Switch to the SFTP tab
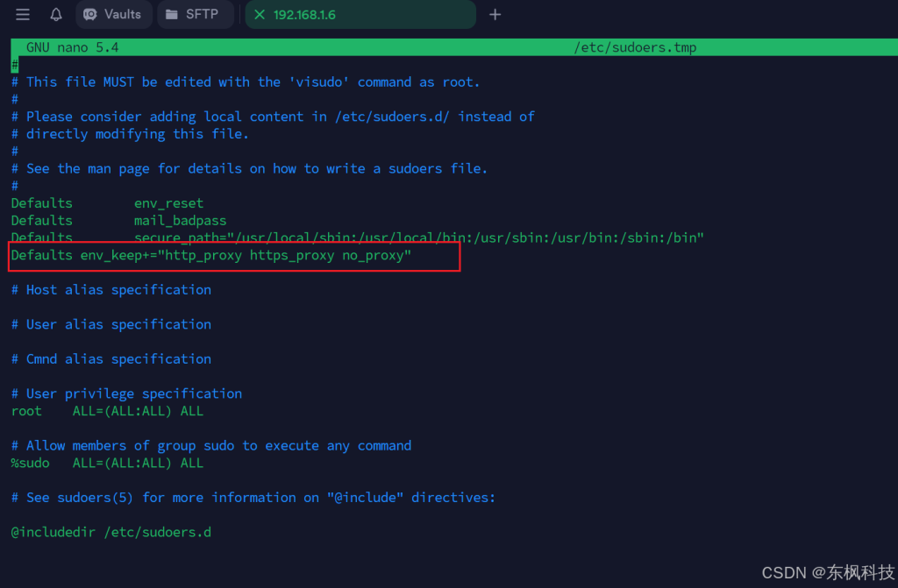 point(196,14)
